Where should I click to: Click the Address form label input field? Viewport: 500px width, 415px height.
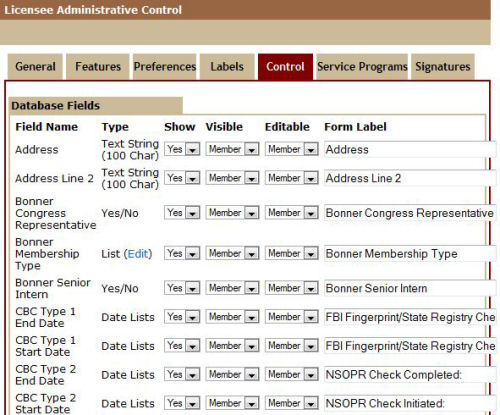pyautogui.click(x=410, y=149)
